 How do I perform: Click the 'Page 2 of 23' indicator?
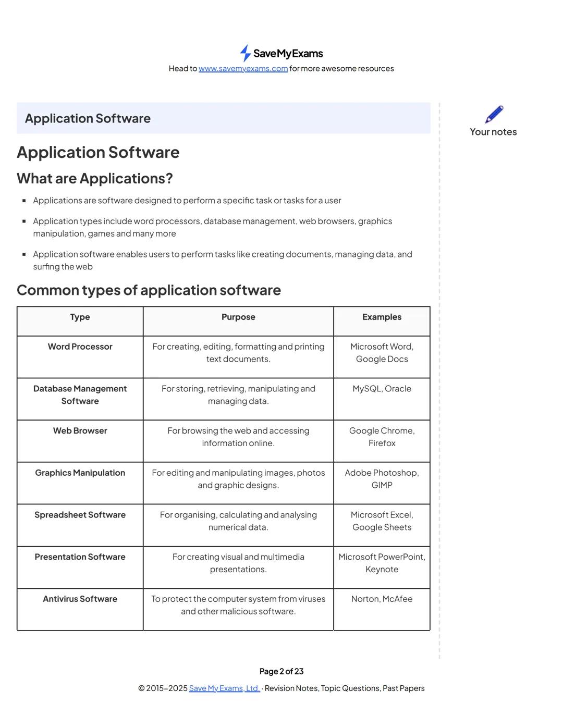coord(281,671)
